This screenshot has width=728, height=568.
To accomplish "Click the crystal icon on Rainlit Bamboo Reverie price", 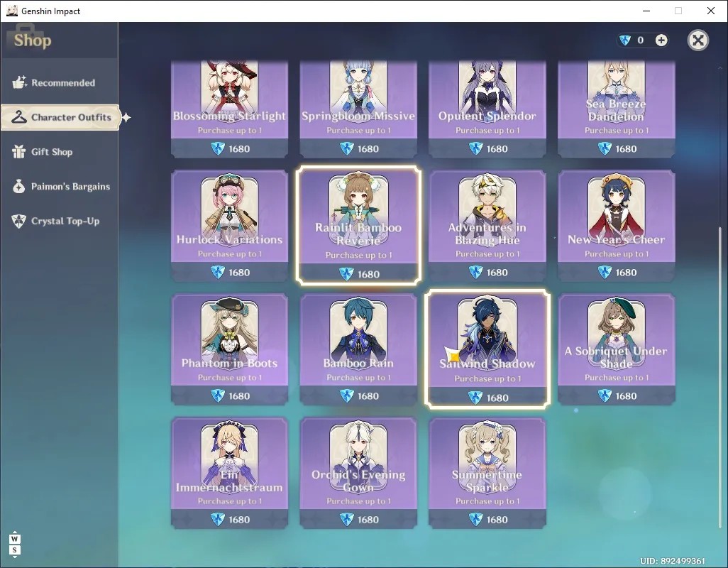I will click(x=346, y=274).
